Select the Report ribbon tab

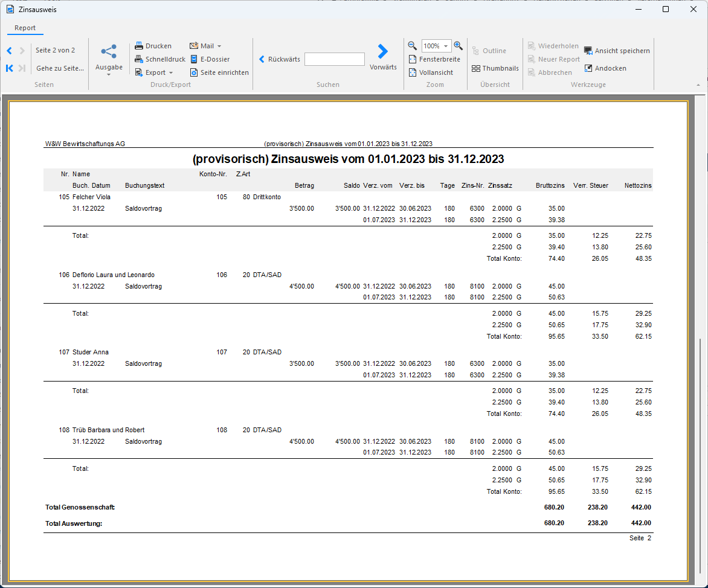tap(25, 28)
